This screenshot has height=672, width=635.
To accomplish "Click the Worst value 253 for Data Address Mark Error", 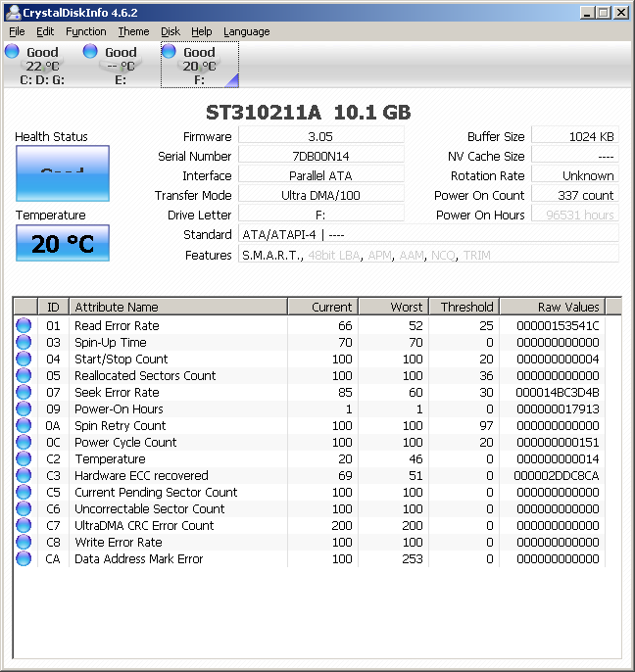I will point(413,558).
